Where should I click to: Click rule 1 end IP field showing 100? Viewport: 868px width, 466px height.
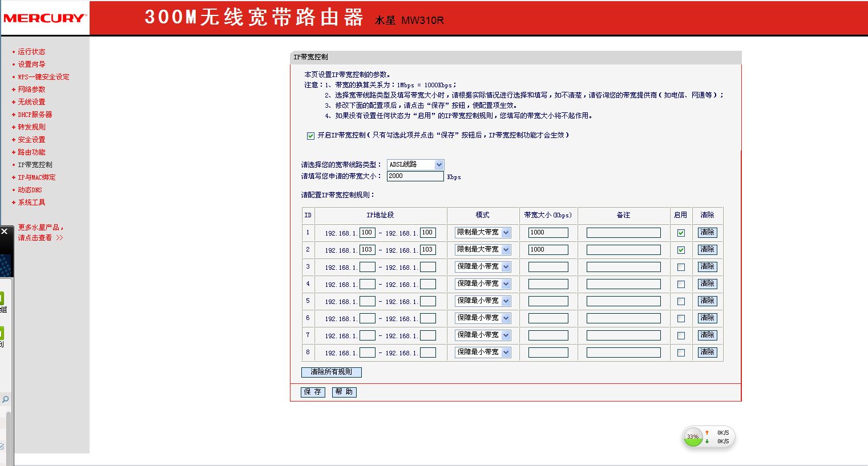tap(428, 233)
